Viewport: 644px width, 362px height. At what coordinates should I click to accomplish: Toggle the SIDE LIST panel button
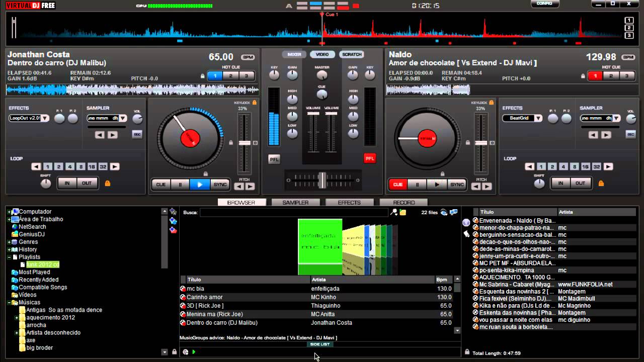[x=320, y=344]
